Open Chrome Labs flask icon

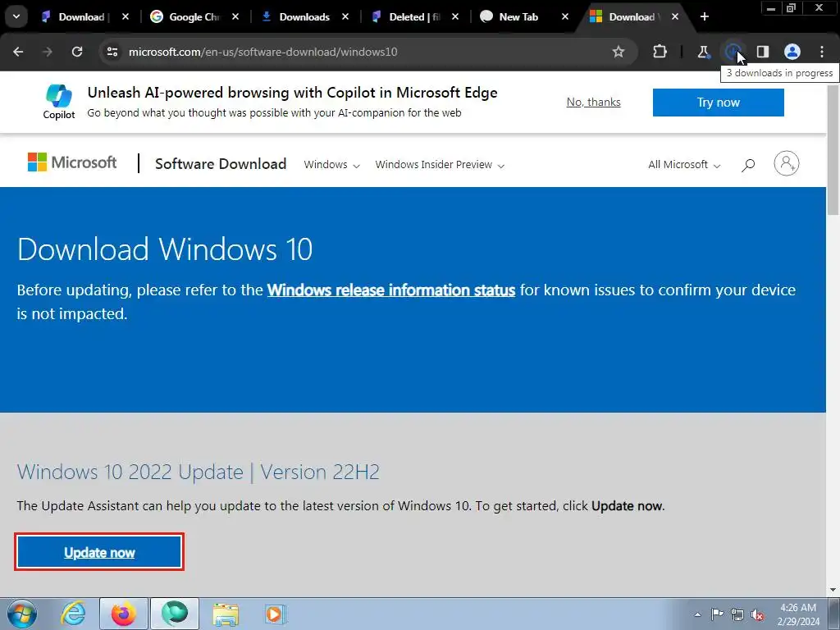pos(703,52)
